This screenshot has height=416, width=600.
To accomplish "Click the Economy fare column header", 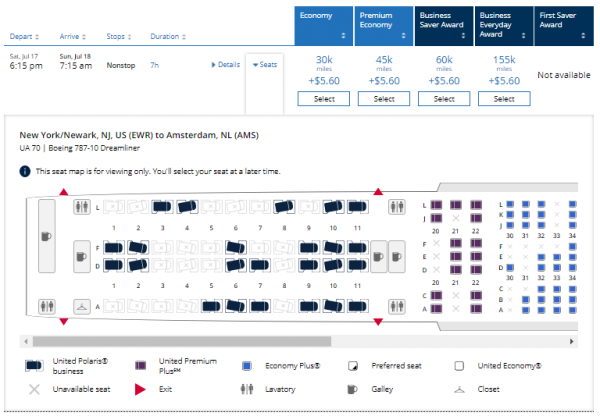I will click(x=325, y=24).
